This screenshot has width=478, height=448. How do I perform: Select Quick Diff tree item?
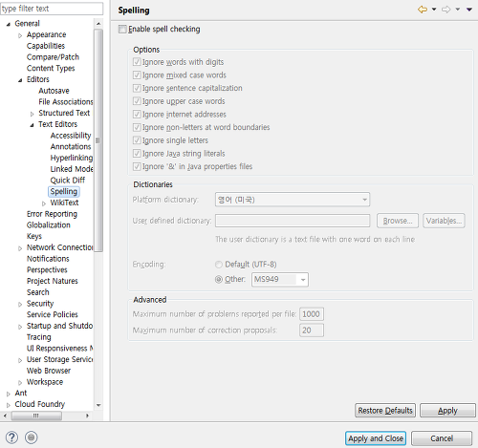tap(68, 180)
